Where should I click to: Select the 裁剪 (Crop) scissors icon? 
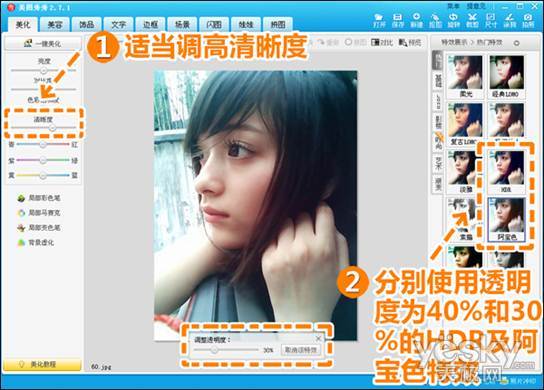pyautogui.click(x=472, y=20)
